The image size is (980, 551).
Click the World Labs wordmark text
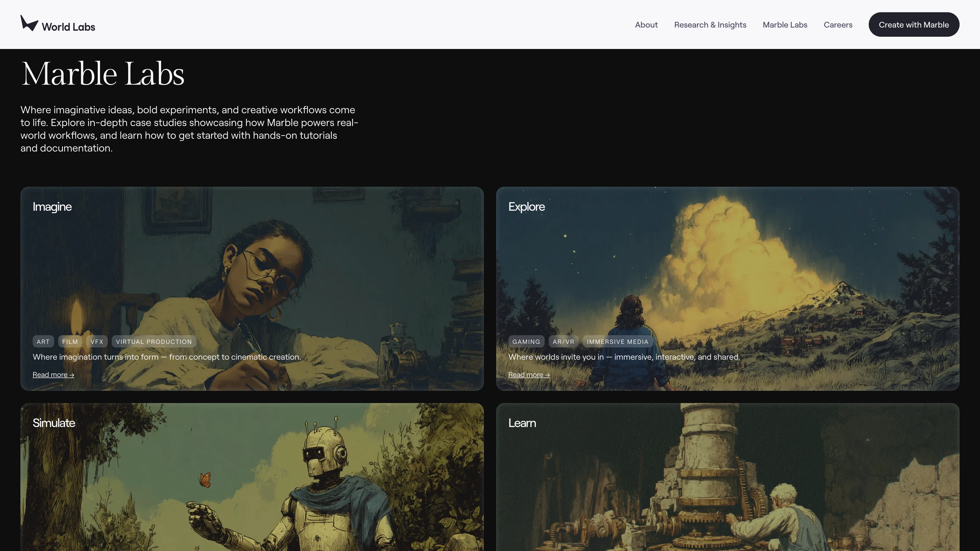[68, 27]
